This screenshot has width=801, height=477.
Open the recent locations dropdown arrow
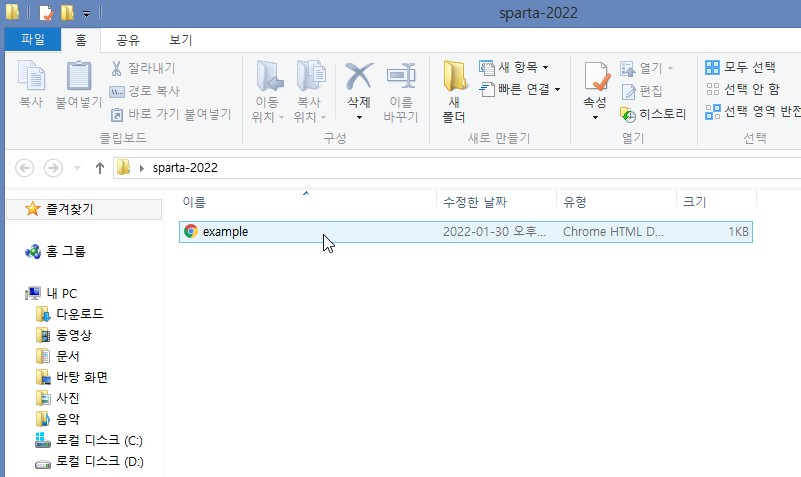(x=78, y=168)
